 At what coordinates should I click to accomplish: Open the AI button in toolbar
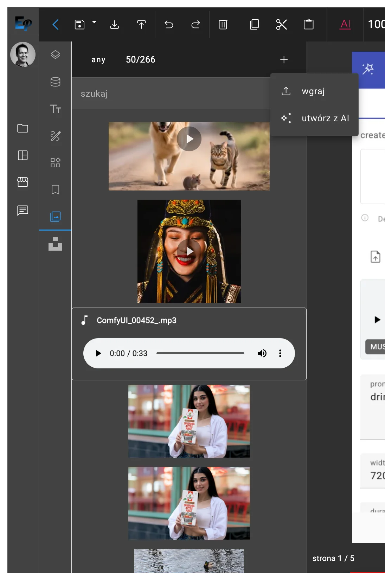coord(345,25)
